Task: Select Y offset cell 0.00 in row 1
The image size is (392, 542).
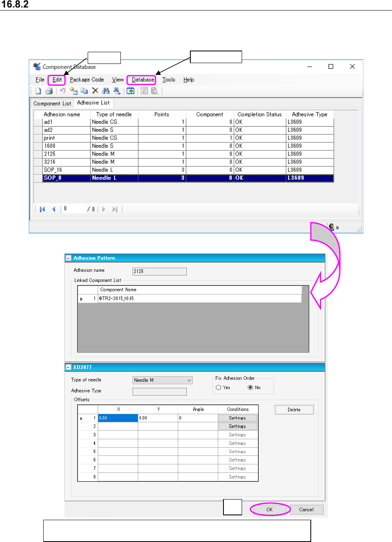Action: click(158, 418)
